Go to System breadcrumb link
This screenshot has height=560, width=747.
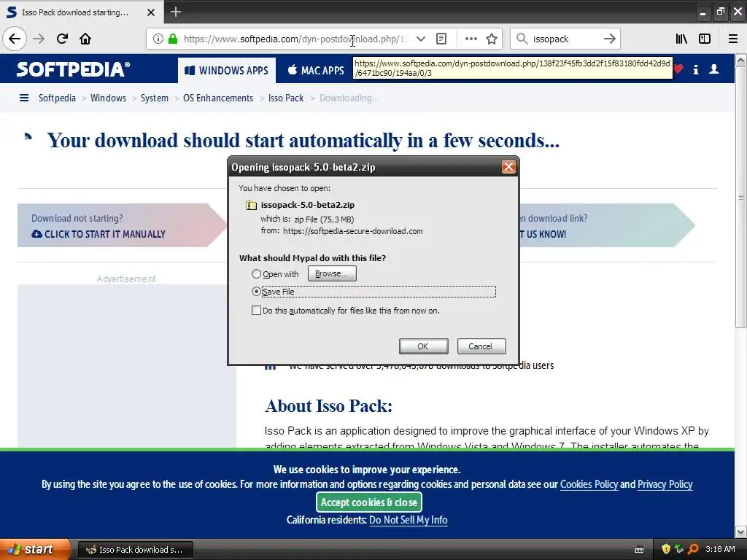pos(155,98)
